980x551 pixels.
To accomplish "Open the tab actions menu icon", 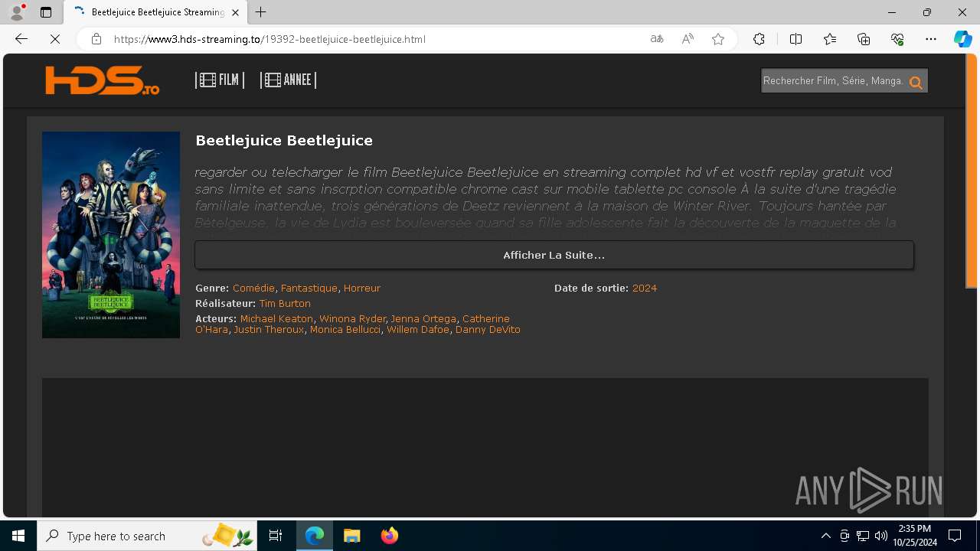I will pyautogui.click(x=46, y=12).
